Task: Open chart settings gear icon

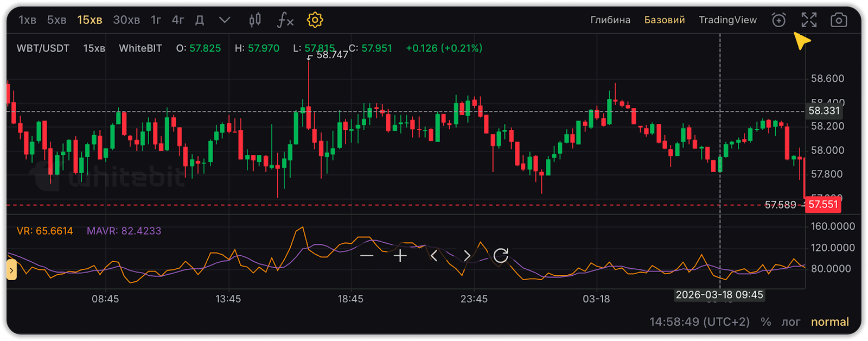Action: [315, 20]
